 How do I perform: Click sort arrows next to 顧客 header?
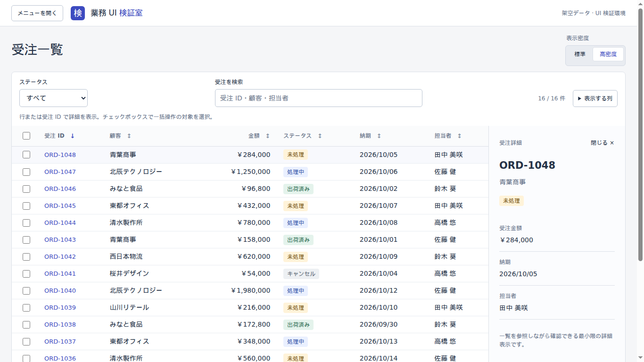[129, 136]
